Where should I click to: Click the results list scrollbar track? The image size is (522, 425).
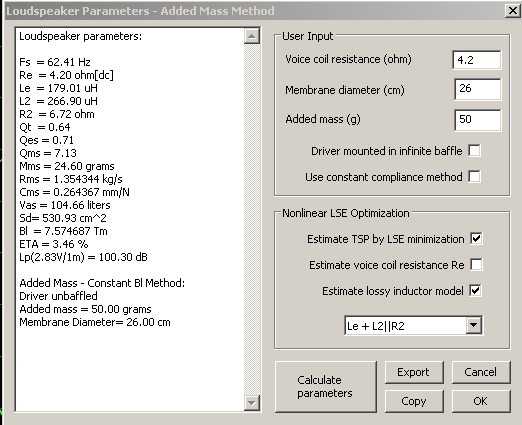[x=252, y=219]
